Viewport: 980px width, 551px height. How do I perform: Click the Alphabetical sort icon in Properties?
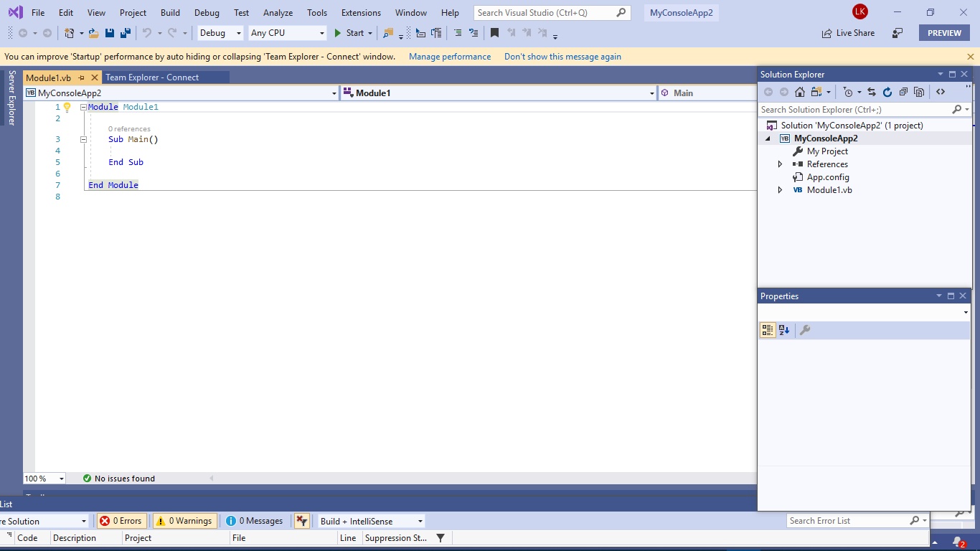[784, 330]
